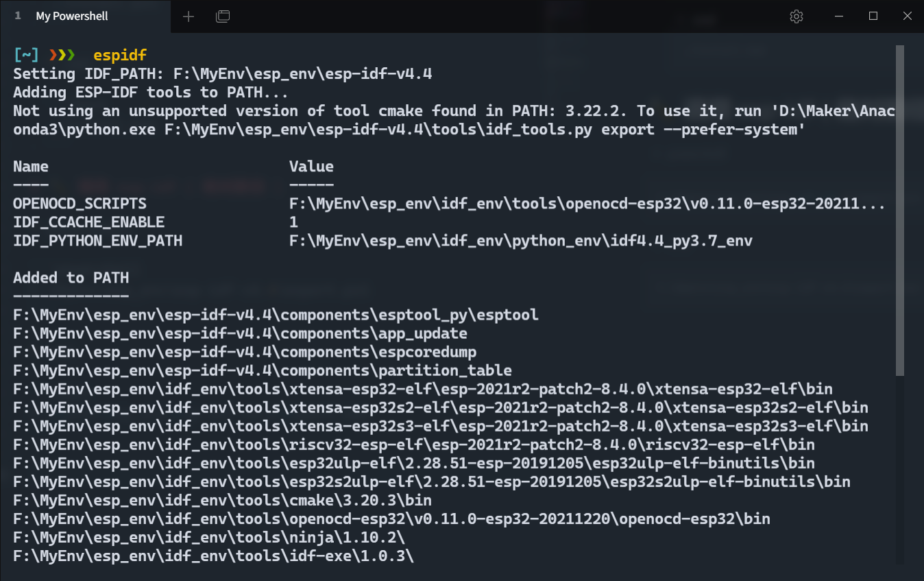
Task: Click the colored prompt arrows
Action: tap(62, 55)
